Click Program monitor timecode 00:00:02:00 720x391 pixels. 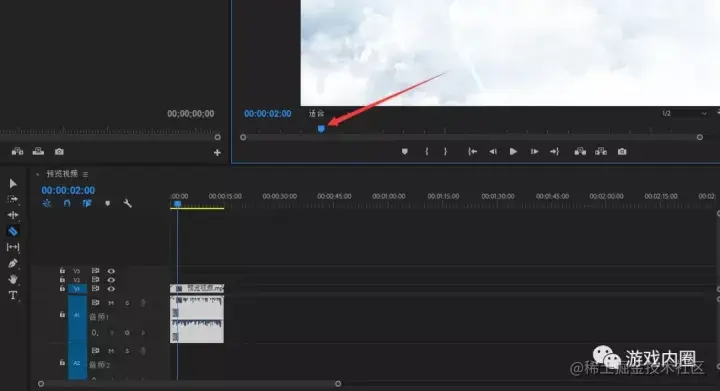click(268, 113)
